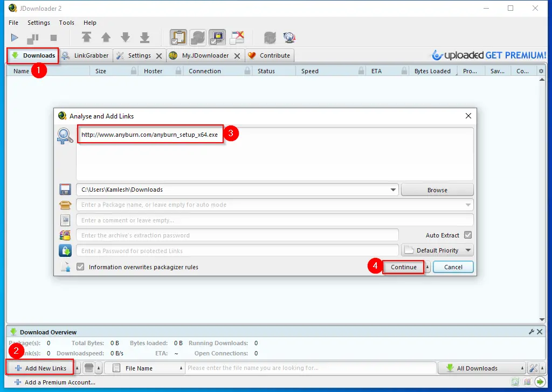
Task: Toggle silent mode icon with red cross
Action: click(x=237, y=37)
